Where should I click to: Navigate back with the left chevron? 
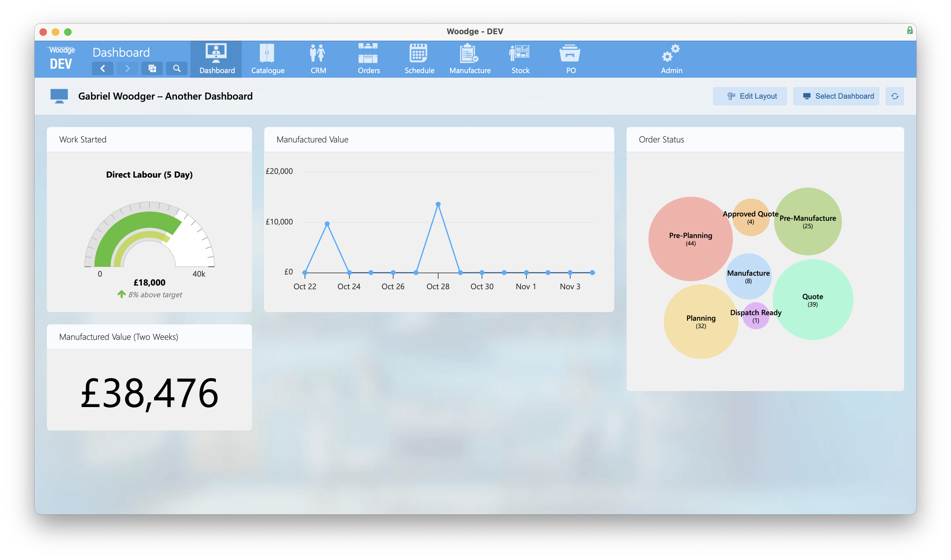pos(103,68)
